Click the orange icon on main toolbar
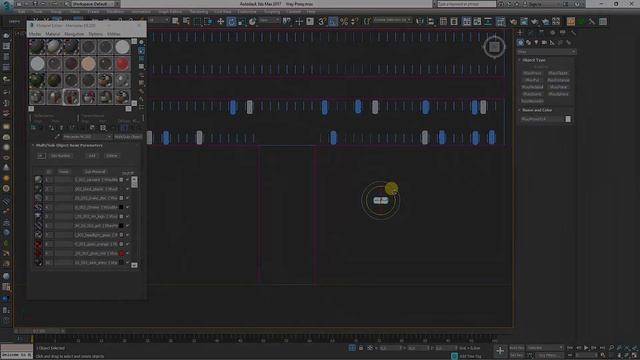Viewport: 640px width, 360px height. click(571, 21)
